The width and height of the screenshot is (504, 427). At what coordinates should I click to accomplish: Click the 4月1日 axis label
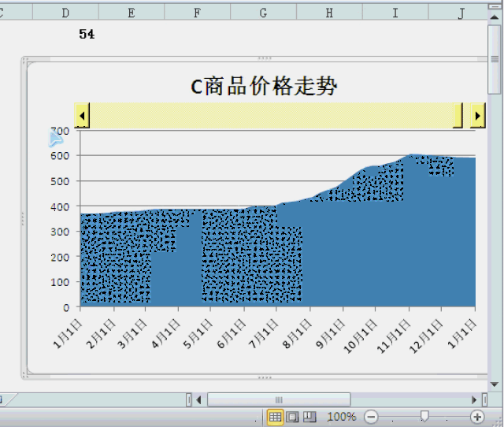click(x=165, y=334)
